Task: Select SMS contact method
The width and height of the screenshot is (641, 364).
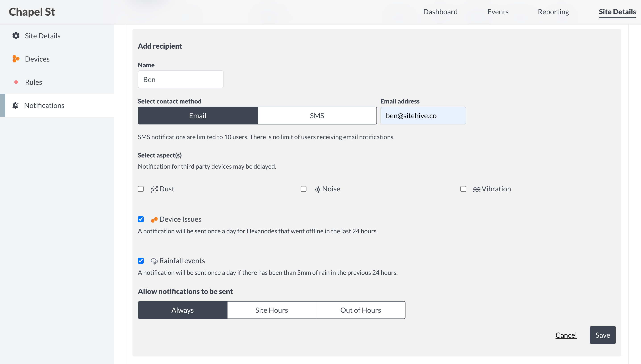Action: point(317,116)
